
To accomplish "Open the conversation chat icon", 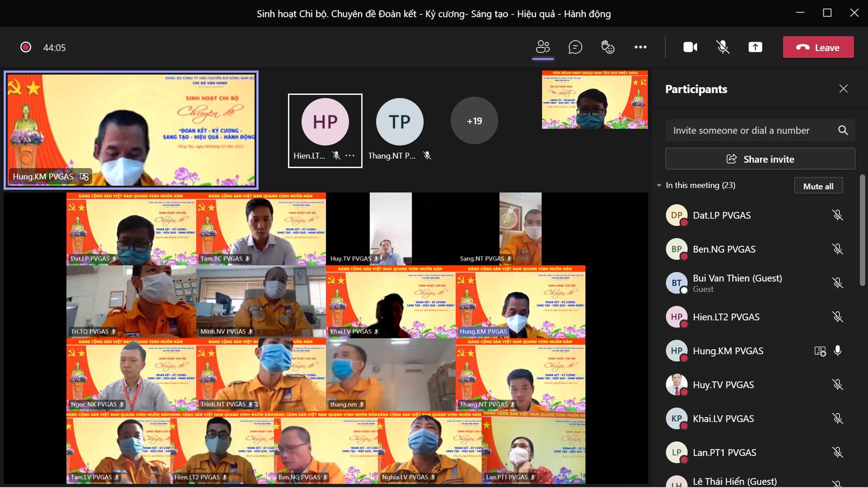I will 575,47.
